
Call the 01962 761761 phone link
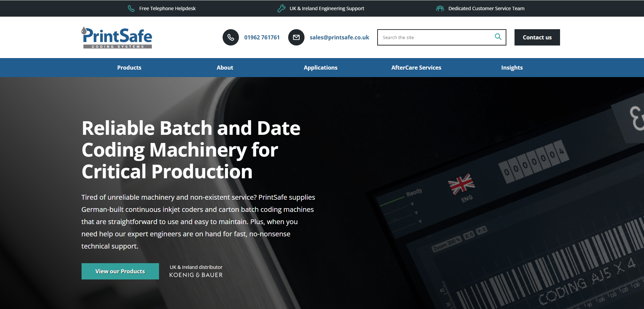tap(262, 37)
